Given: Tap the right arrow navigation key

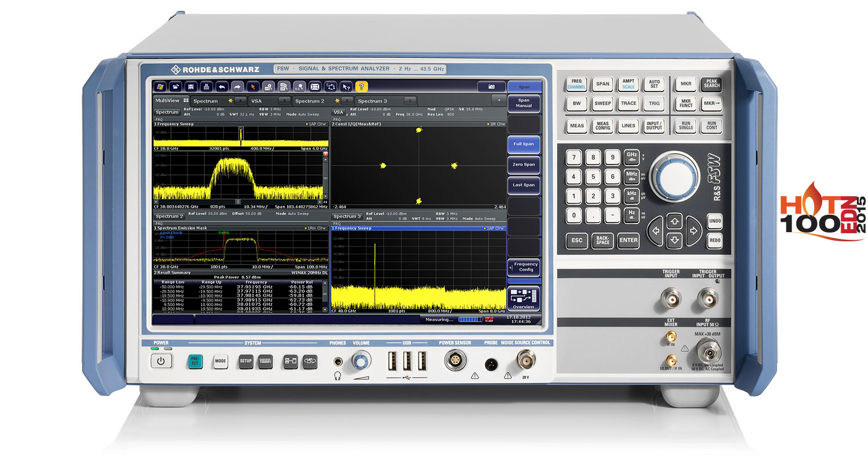Looking at the screenshot, I should coord(693,230).
